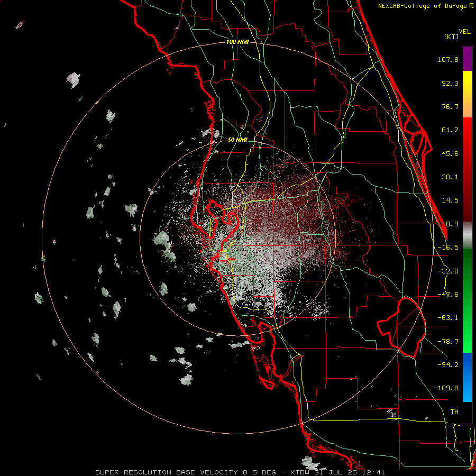Click the -94.2 scale value

click(x=448, y=365)
